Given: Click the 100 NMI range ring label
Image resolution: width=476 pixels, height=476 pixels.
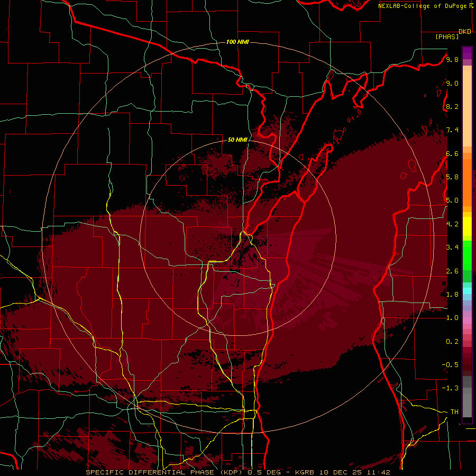Looking at the screenshot, I should (237, 42).
